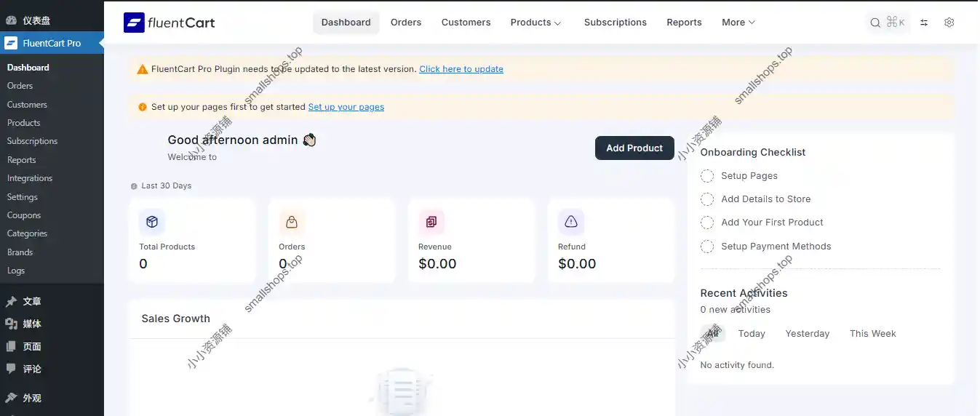Open Setup Payment Methods text
The image size is (980, 416).
click(776, 247)
